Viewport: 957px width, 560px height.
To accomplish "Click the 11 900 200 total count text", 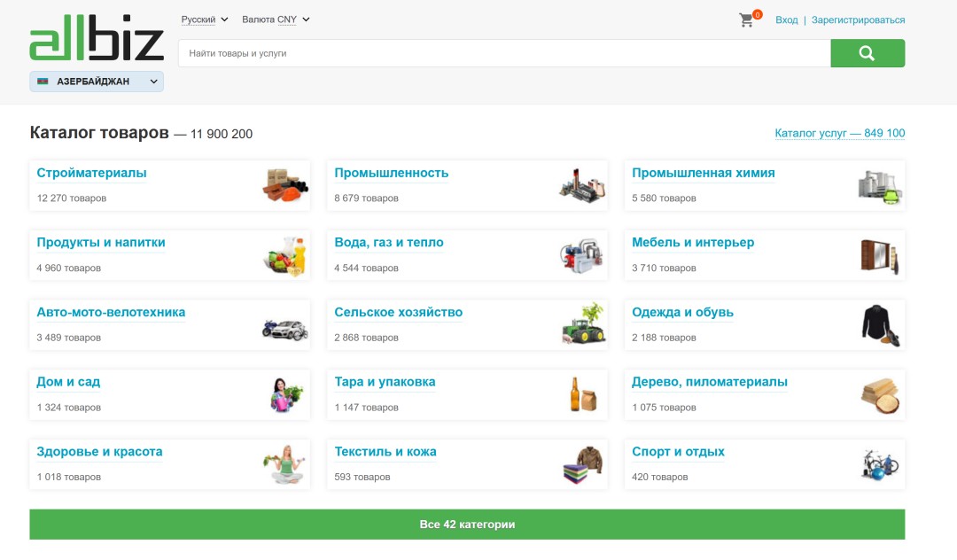I will (221, 134).
